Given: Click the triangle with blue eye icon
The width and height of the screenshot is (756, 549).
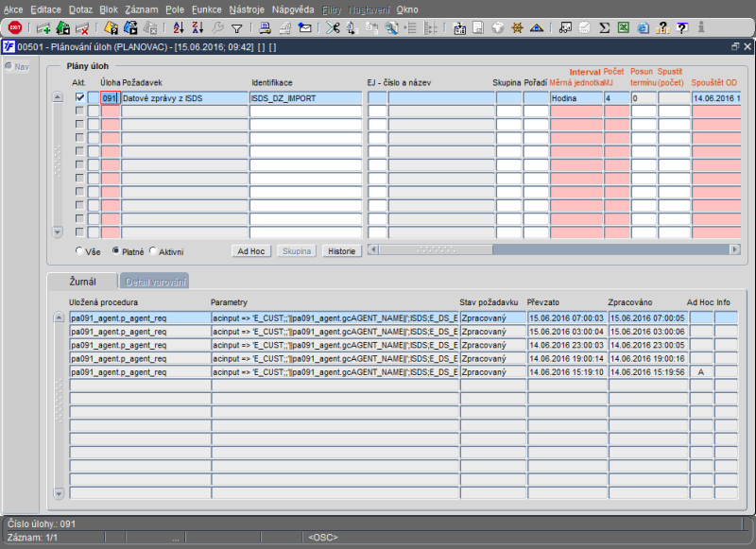Looking at the screenshot, I should (537, 28).
